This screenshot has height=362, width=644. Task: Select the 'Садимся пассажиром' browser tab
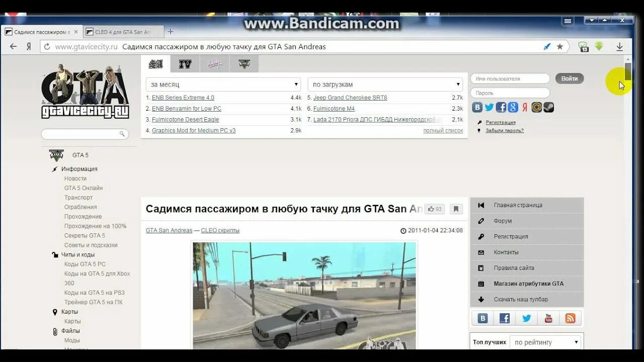[41, 32]
